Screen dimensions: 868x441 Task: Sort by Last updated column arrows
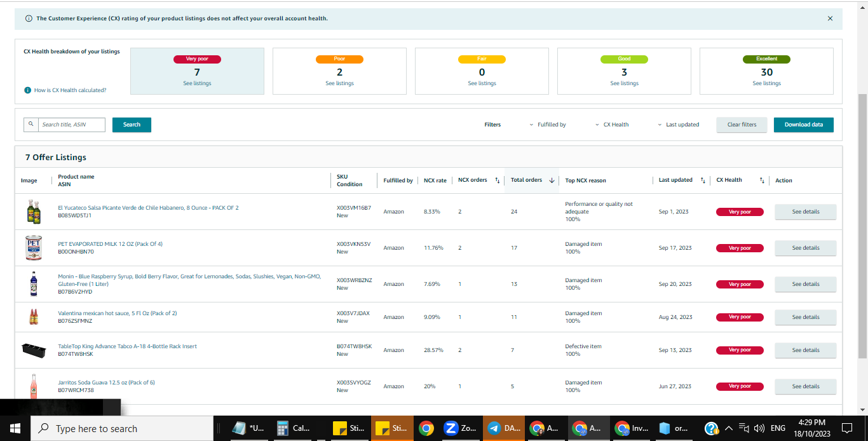tap(703, 180)
